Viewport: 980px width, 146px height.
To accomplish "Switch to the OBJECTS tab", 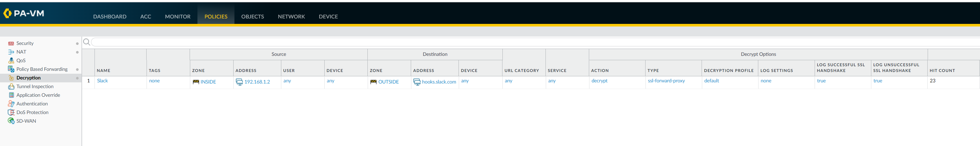I will [252, 17].
